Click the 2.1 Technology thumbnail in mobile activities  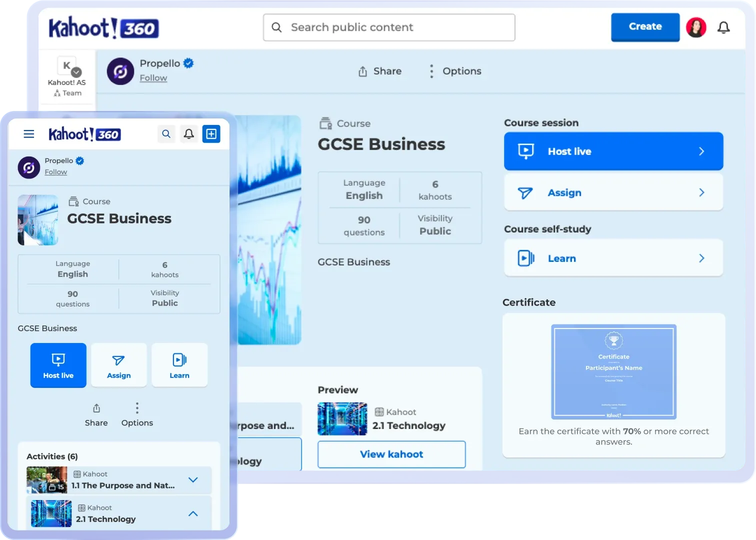coord(51,513)
